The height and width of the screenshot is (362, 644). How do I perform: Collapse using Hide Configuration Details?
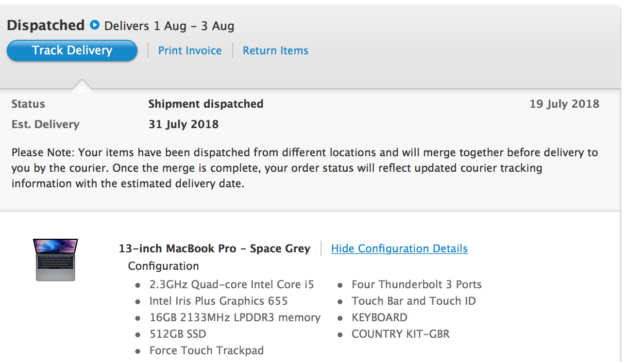pyautogui.click(x=399, y=248)
